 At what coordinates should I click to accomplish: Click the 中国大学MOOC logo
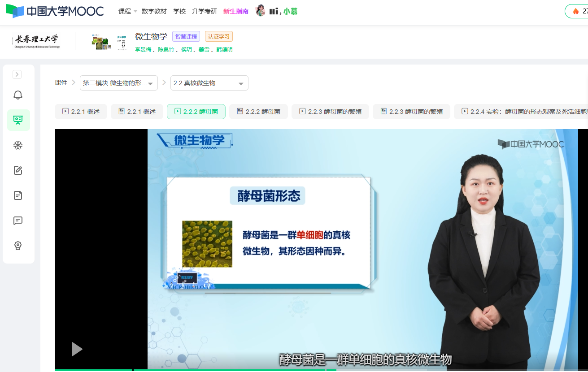pos(55,11)
